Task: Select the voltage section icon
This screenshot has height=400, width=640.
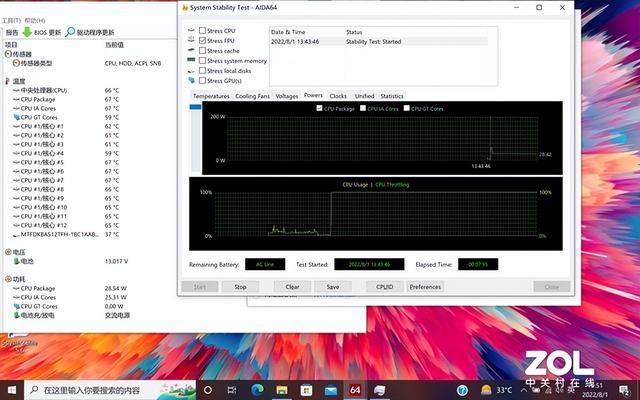Action: [x=8, y=252]
